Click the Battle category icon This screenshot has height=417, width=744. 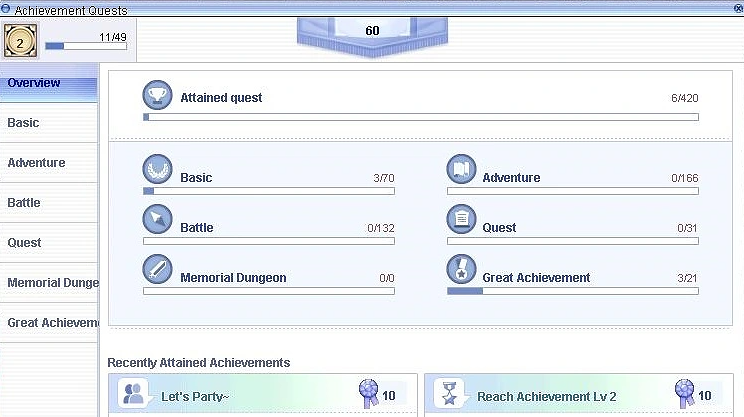(158, 220)
